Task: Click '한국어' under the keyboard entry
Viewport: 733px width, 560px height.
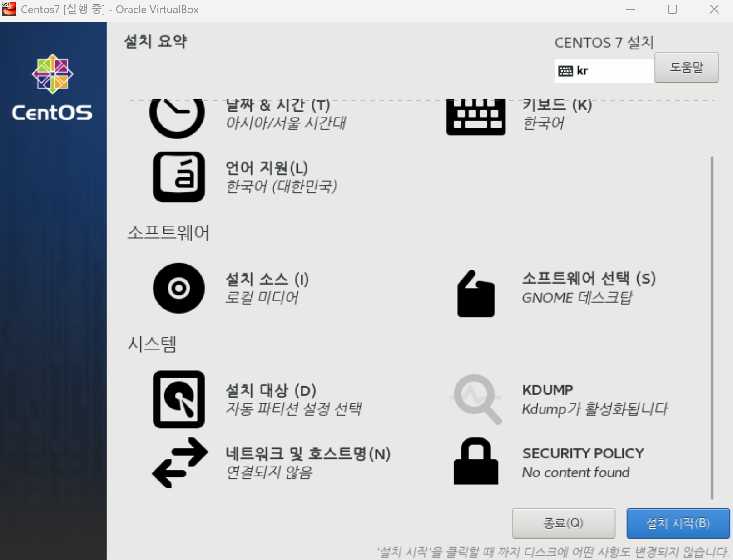Action: [x=544, y=123]
